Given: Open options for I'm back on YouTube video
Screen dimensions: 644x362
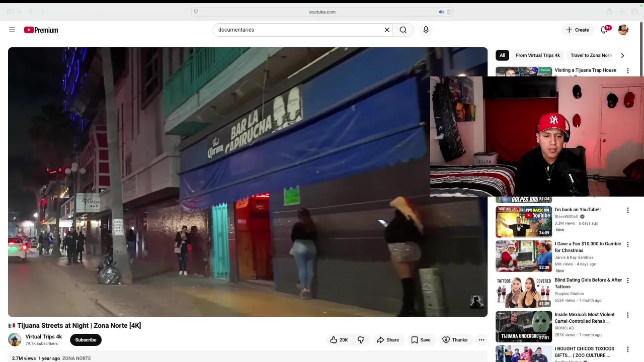Looking at the screenshot, I should tap(627, 210).
